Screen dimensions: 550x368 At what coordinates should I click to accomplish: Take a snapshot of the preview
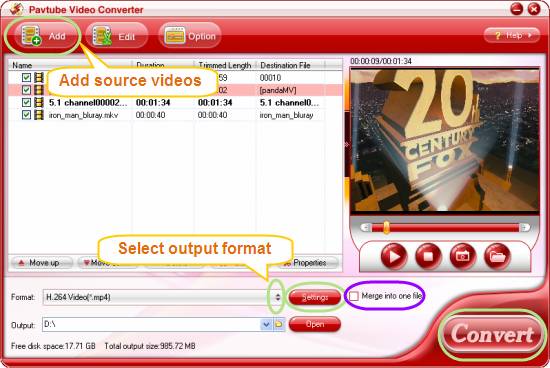(463, 256)
